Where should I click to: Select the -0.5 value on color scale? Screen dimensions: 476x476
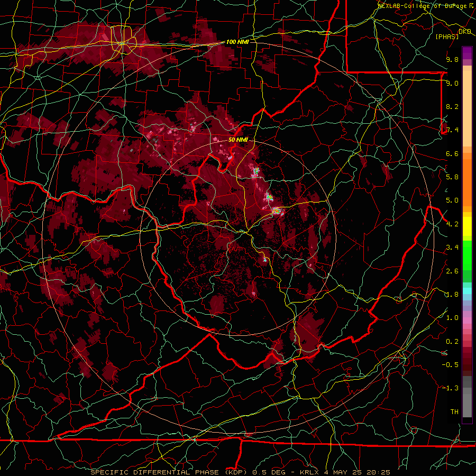click(x=450, y=365)
